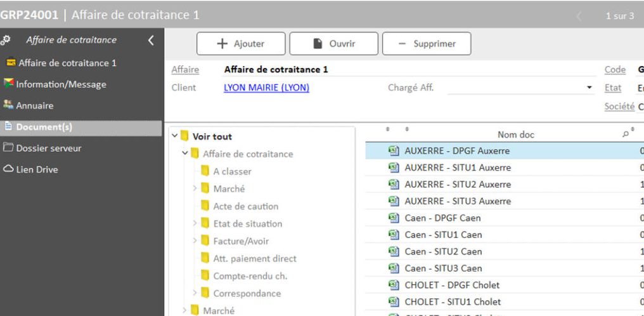Image resolution: width=644 pixels, height=316 pixels.
Task: Select the Att. paiement direct folder
Action: 255,258
